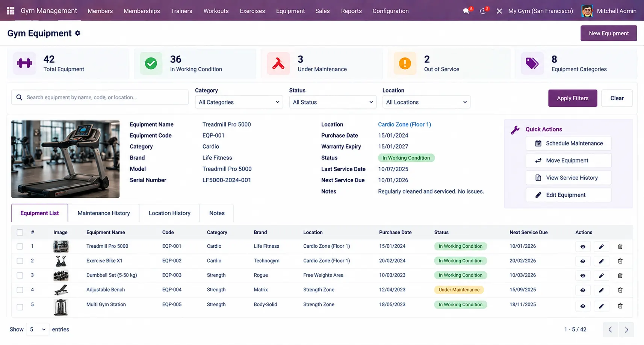Click Schedule Maintenance quick action
Screen dimensions: 644x345
click(x=568, y=143)
